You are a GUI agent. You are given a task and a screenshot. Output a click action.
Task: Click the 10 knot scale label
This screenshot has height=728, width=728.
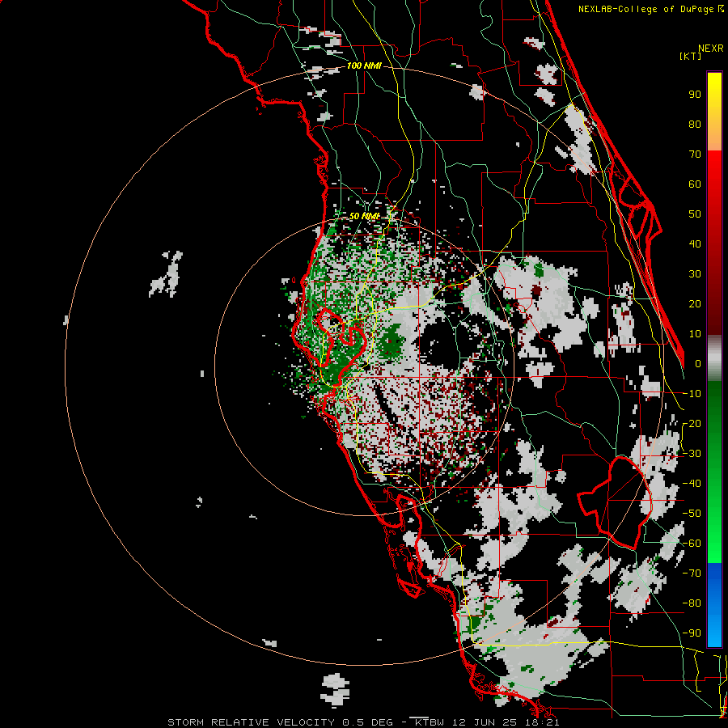click(x=695, y=334)
